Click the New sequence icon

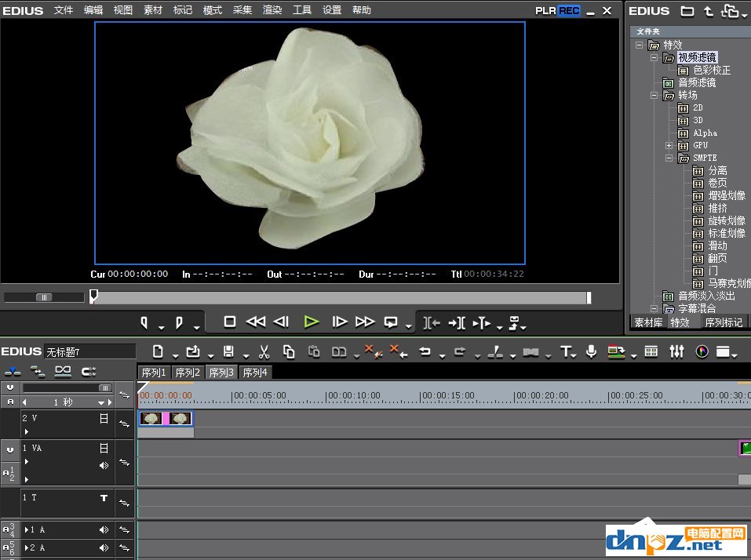(158, 352)
